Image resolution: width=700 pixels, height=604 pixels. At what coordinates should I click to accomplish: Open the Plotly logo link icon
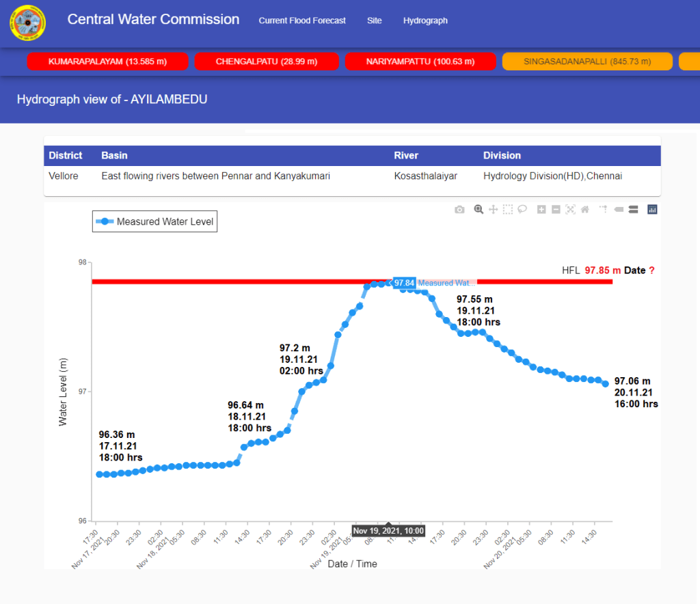[x=652, y=210]
